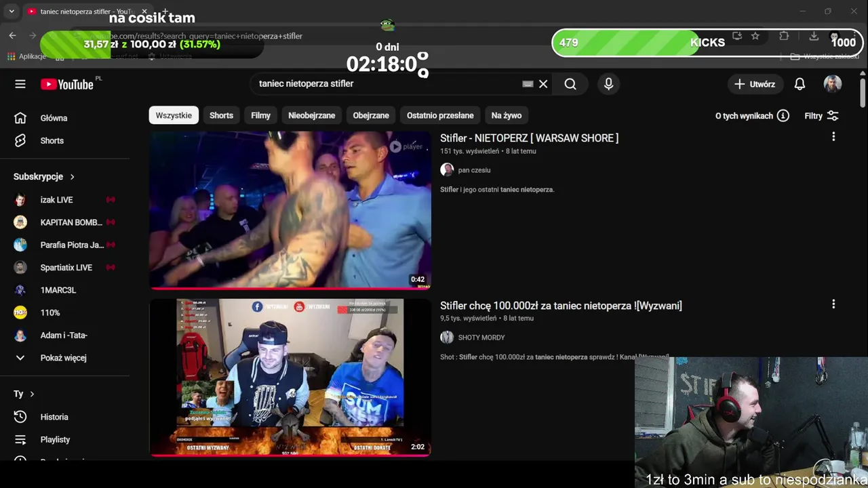Open the Utwórz create menu
This screenshot has width=868, height=488.
[x=755, y=84]
